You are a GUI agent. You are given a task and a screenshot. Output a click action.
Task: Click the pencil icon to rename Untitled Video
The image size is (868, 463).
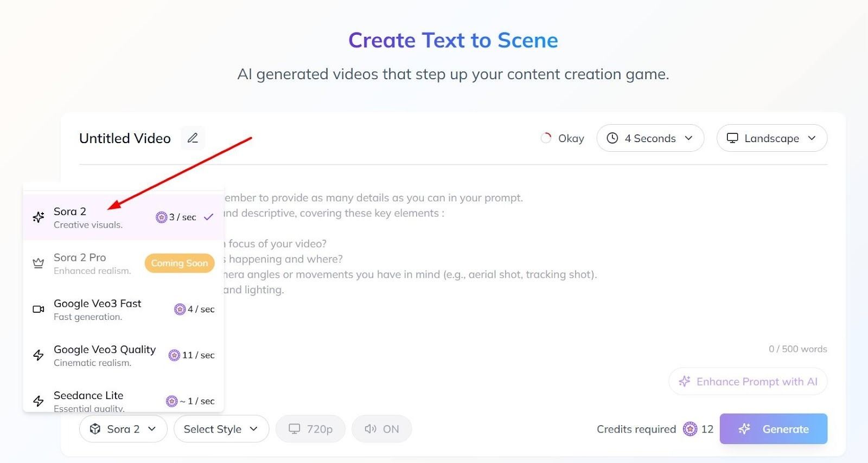[193, 138]
